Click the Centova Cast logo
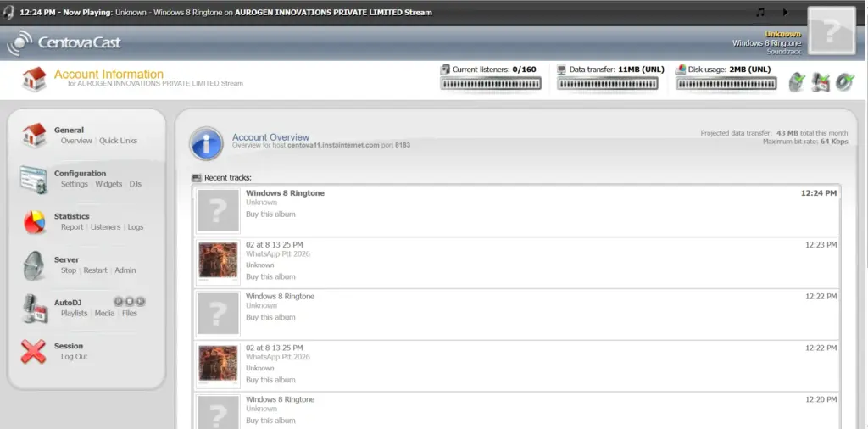This screenshot has height=429, width=868. click(64, 42)
